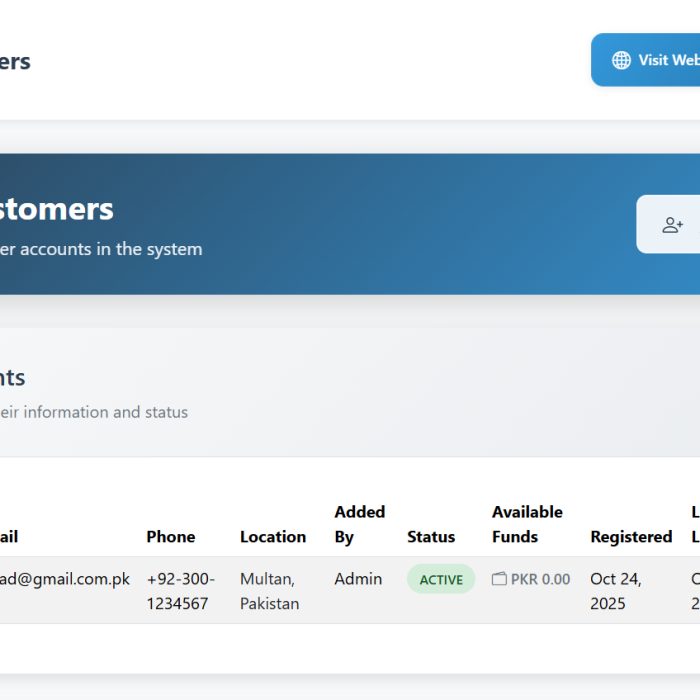Click the Customers heading in the blue banner
The width and height of the screenshot is (700, 700).
[56, 209]
